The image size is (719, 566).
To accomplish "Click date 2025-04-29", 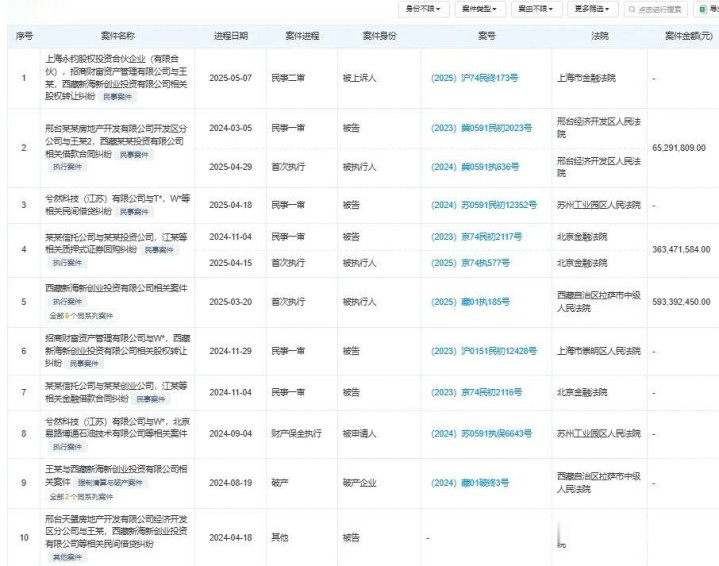I will (x=231, y=167).
